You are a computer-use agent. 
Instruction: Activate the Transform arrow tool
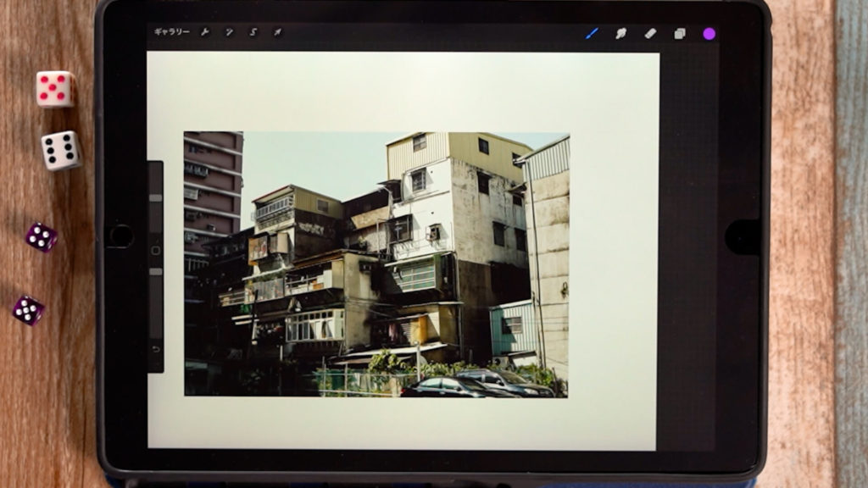click(277, 32)
